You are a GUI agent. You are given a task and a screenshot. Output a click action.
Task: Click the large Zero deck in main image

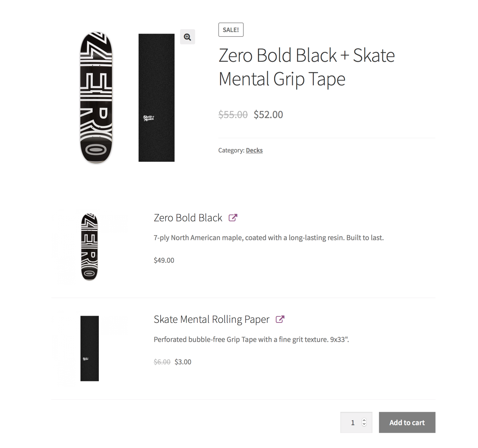point(96,97)
